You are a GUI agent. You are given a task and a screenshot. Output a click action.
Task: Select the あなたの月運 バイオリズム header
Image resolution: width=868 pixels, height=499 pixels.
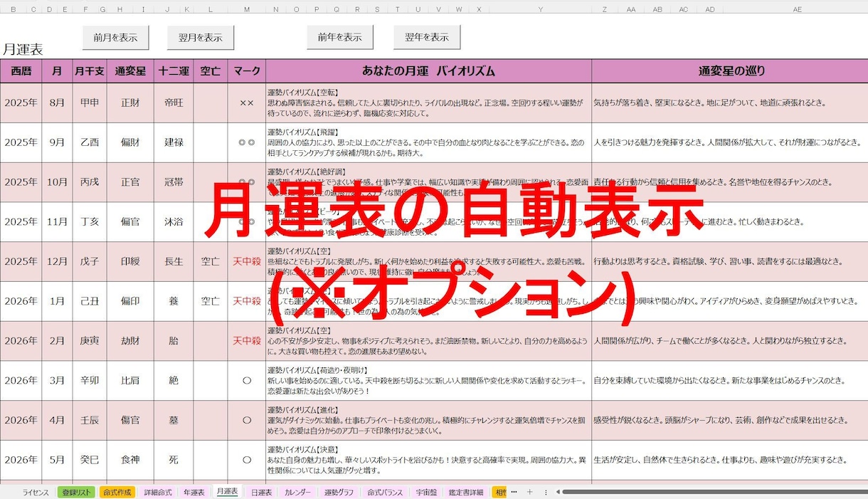coord(428,71)
